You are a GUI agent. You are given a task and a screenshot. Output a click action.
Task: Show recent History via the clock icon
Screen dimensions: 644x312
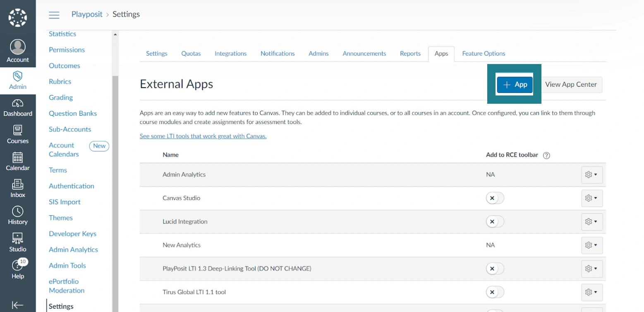tap(18, 212)
